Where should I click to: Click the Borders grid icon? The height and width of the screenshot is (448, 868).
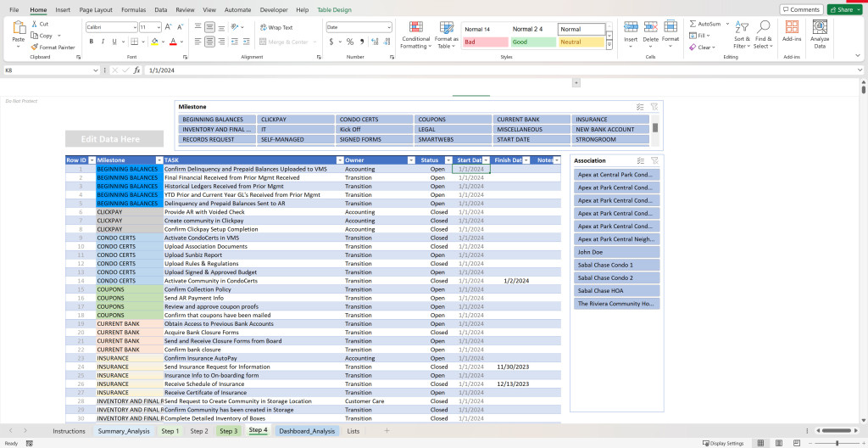134,42
